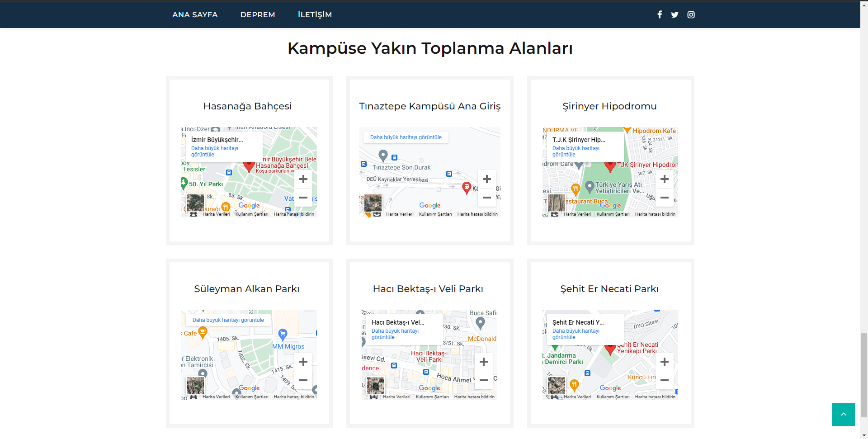Click the page vertical scrollbar thumb
Image resolution: width=868 pixels, height=439 pixels.
coord(864,375)
